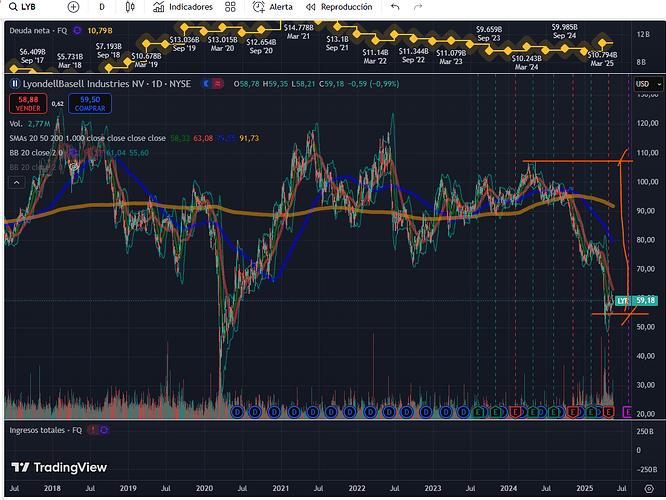Click the $9.659B Sep '23 debt label
This screenshot has width=666, height=500.
pyautogui.click(x=489, y=34)
